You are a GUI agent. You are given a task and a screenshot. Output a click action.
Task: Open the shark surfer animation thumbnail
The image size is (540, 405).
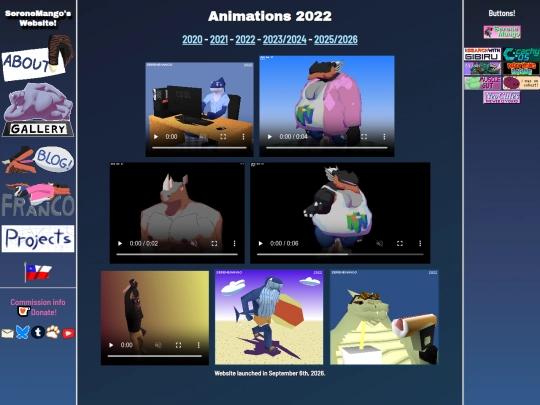(x=269, y=317)
